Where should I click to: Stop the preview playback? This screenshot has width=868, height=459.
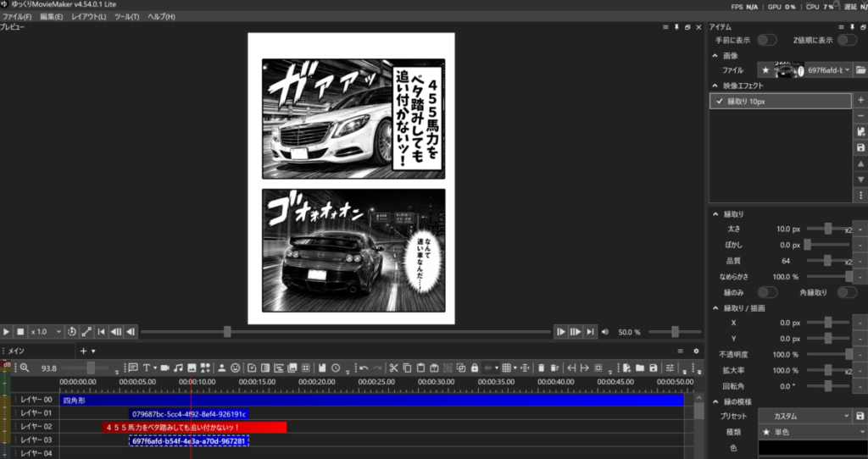pos(20,332)
